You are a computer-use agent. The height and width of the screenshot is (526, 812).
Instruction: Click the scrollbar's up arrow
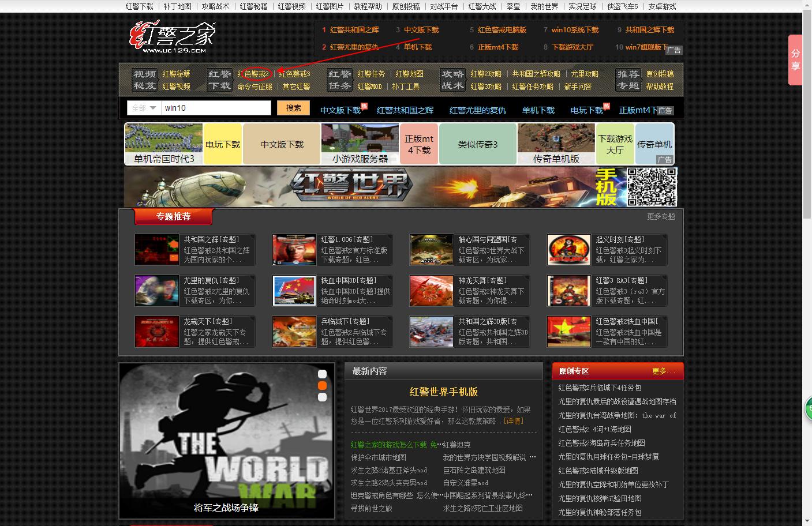(807, 4)
